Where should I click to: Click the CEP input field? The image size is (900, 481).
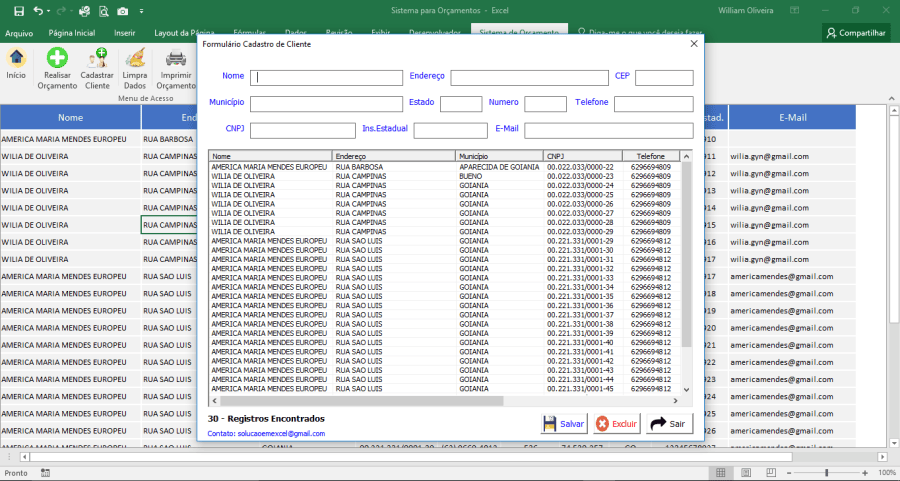[x=664, y=77]
